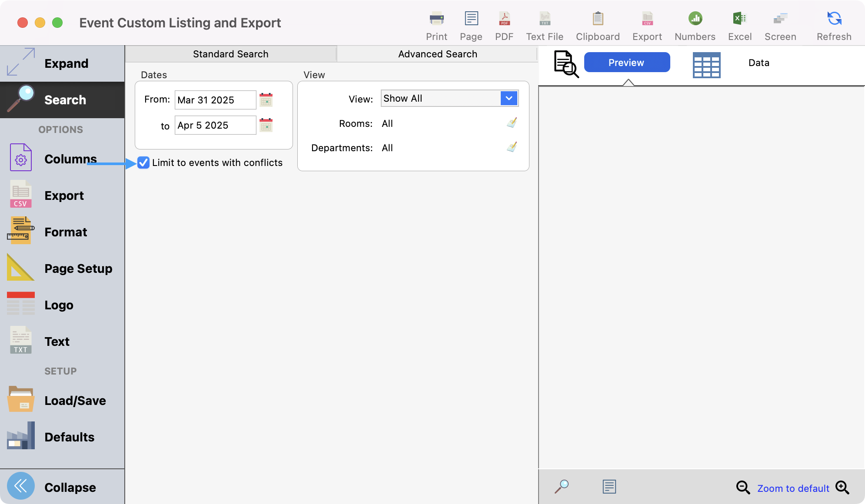The width and height of the screenshot is (865, 504).
Task: Edit the Departments selection pencil icon
Action: 512,147
